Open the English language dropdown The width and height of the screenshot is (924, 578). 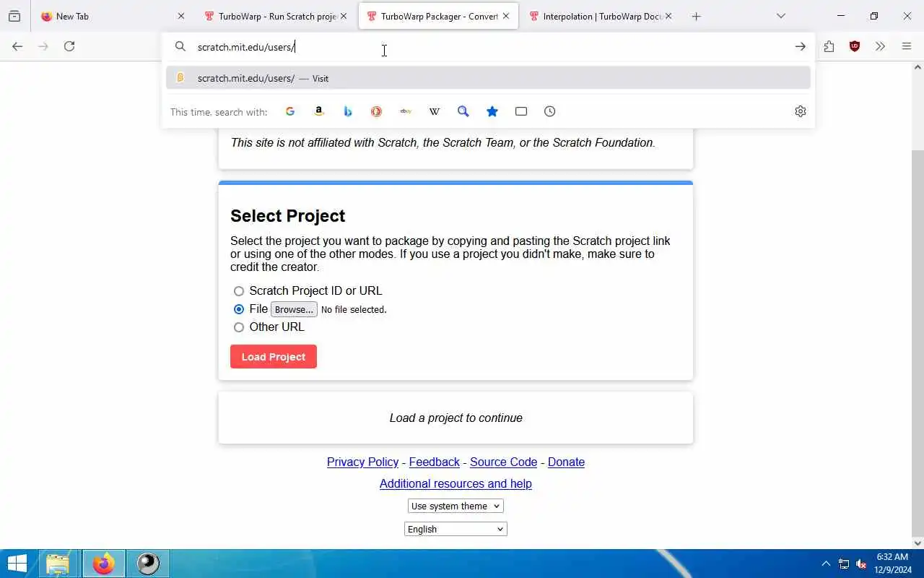(456, 529)
